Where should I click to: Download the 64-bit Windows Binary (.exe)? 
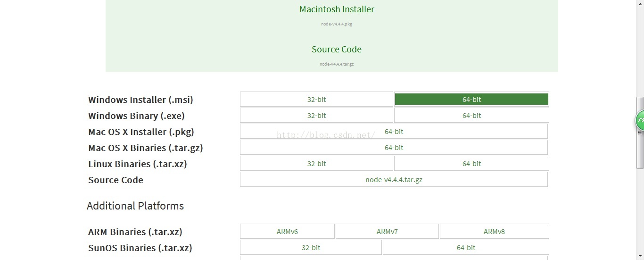coord(471,116)
